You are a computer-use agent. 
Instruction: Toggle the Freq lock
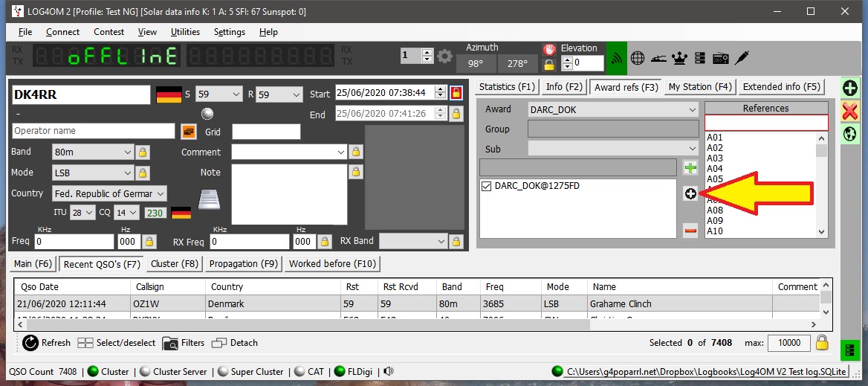[x=149, y=242]
